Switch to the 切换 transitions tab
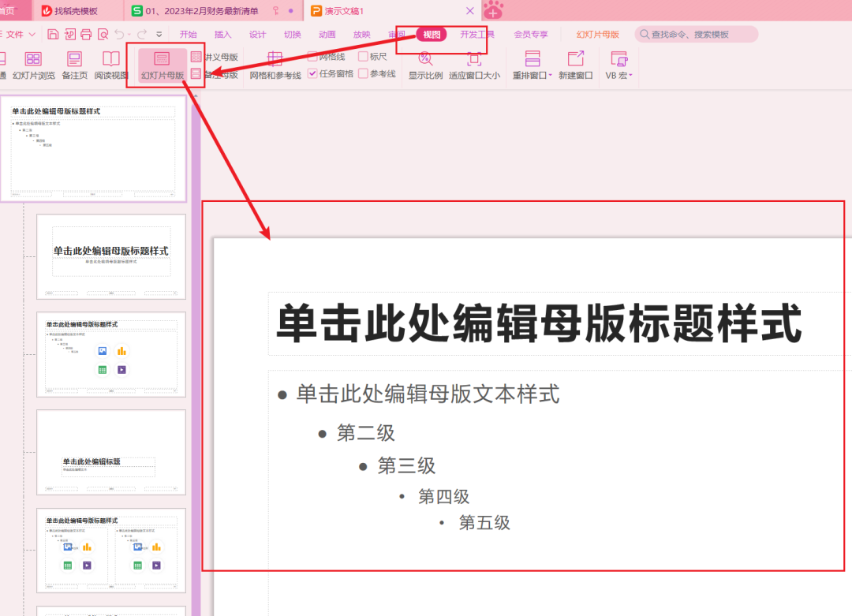Image resolution: width=852 pixels, height=616 pixels. [x=293, y=34]
